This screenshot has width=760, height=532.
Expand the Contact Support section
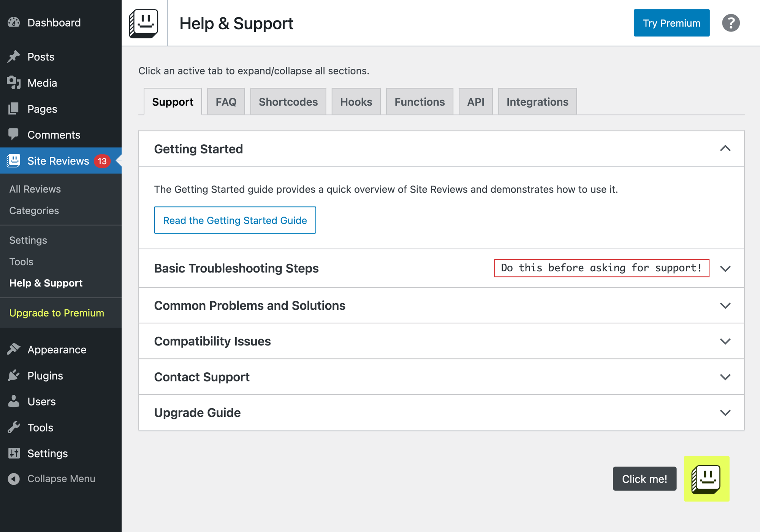(725, 377)
